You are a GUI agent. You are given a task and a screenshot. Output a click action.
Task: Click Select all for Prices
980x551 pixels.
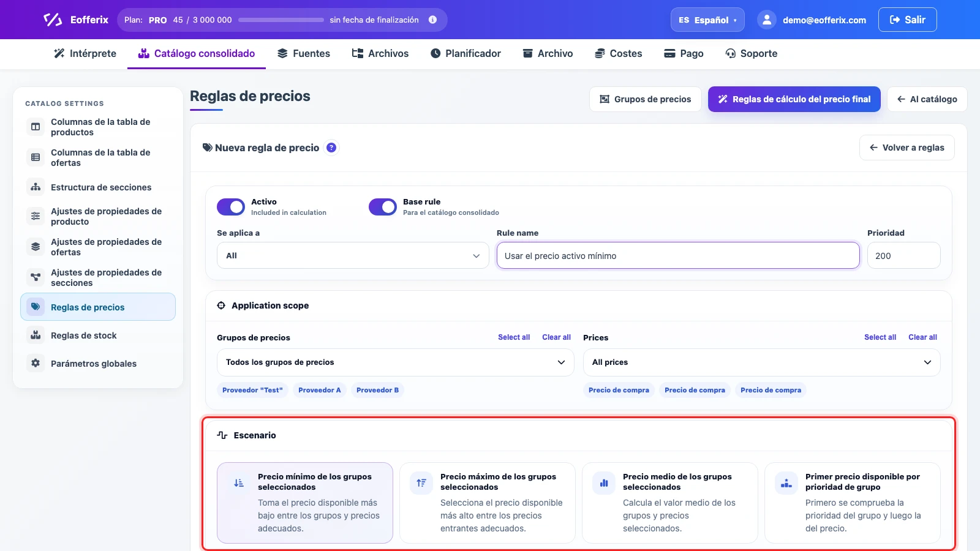pyautogui.click(x=880, y=337)
